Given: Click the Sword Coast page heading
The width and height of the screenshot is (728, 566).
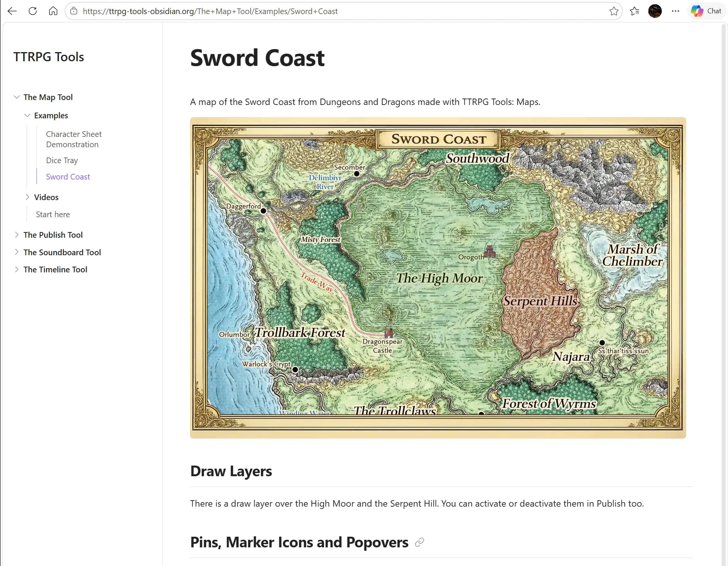Looking at the screenshot, I should 257,58.
